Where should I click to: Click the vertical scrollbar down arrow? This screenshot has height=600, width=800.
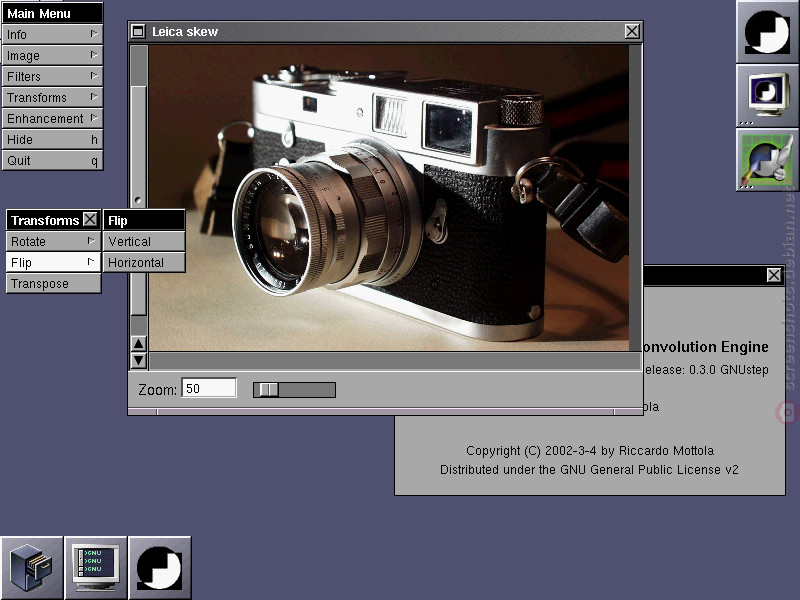point(138,361)
